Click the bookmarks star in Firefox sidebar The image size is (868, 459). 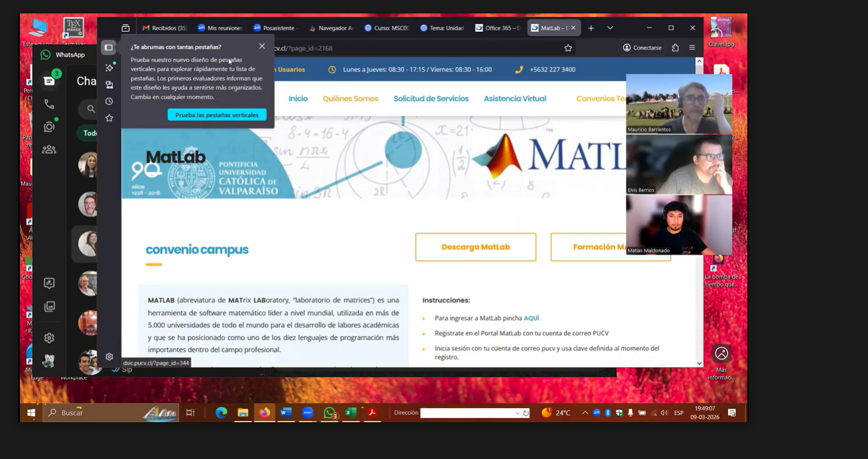[x=109, y=118]
